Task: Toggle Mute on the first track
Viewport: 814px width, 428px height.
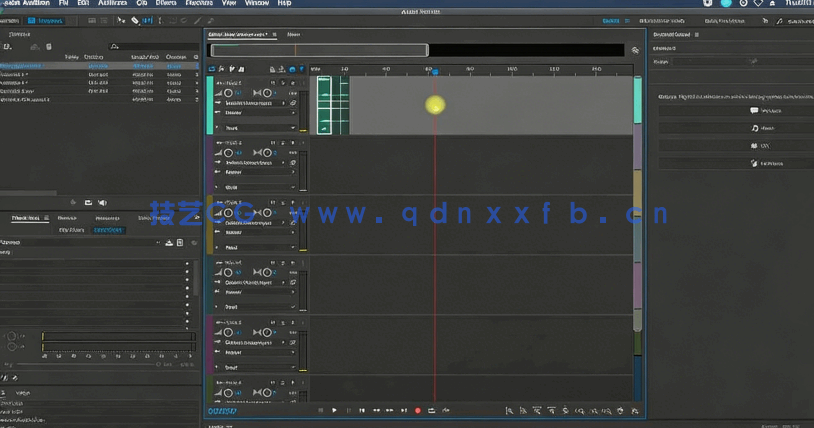Action: point(271,83)
